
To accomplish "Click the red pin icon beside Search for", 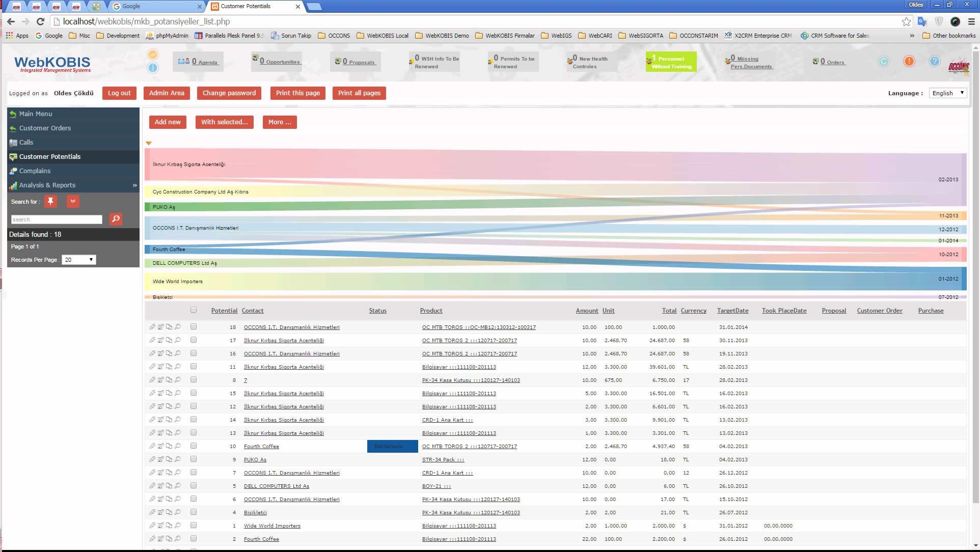I will click(x=50, y=202).
